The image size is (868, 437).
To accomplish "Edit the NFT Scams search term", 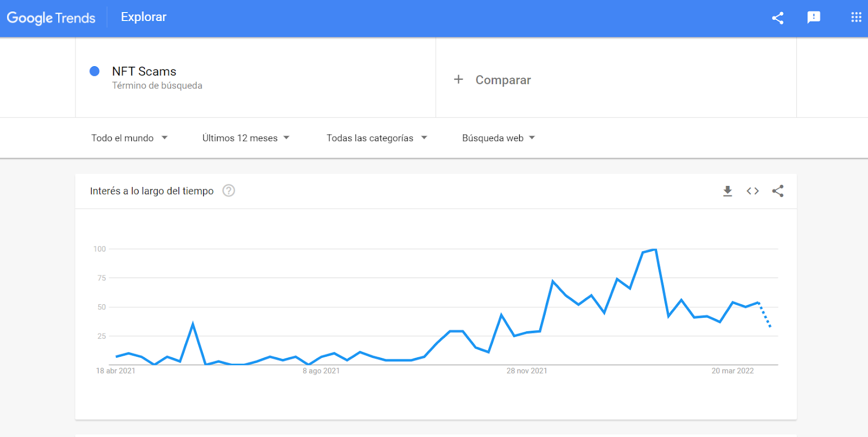I will (x=144, y=72).
